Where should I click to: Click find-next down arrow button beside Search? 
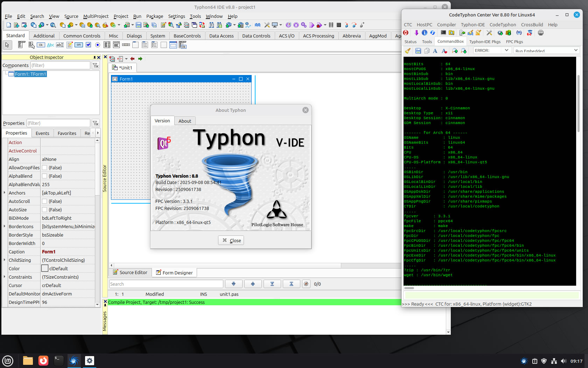[233, 284]
